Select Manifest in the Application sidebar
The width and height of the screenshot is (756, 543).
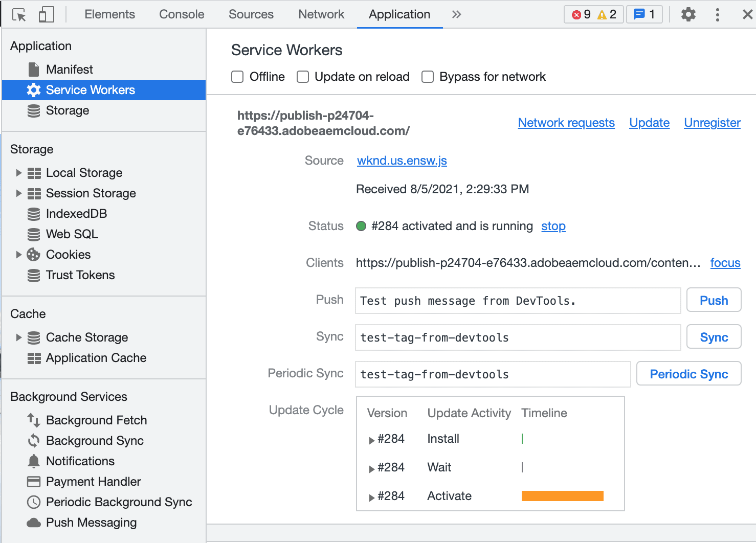click(70, 69)
